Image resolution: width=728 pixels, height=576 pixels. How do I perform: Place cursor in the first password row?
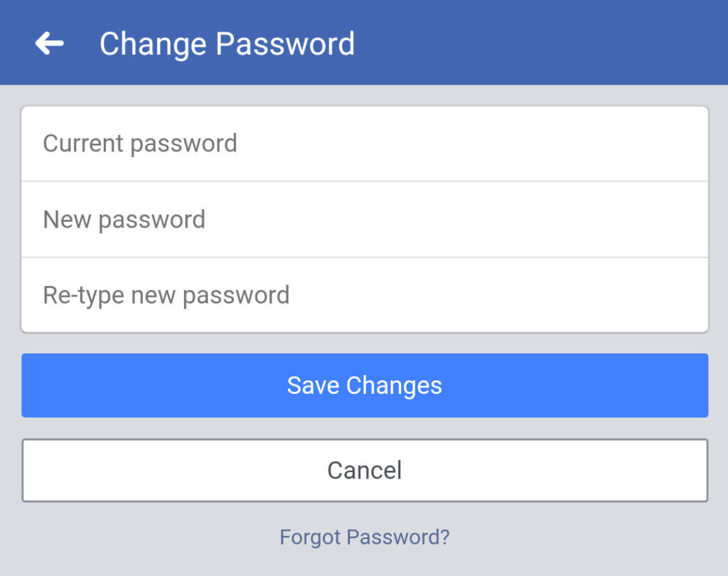point(365,144)
